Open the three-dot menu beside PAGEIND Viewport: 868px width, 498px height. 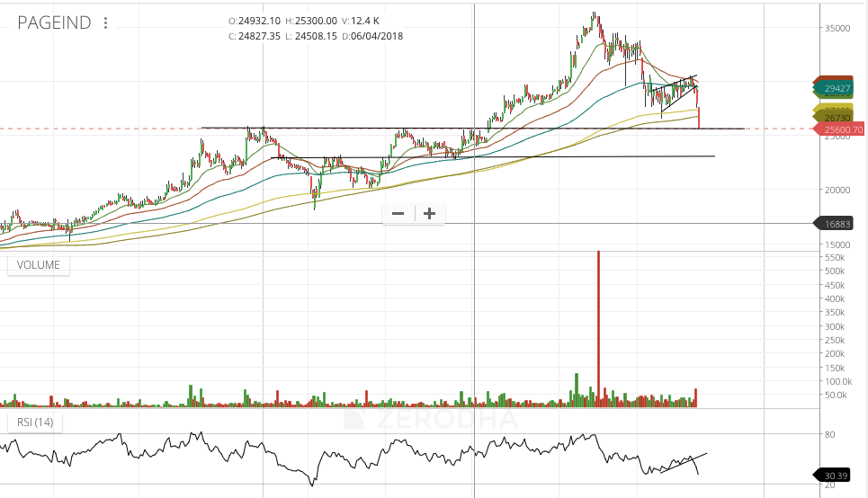click(x=107, y=23)
